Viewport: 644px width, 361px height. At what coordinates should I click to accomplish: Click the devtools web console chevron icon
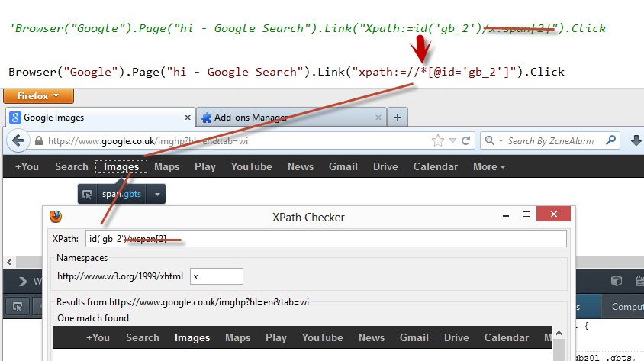pyautogui.click(x=23, y=282)
